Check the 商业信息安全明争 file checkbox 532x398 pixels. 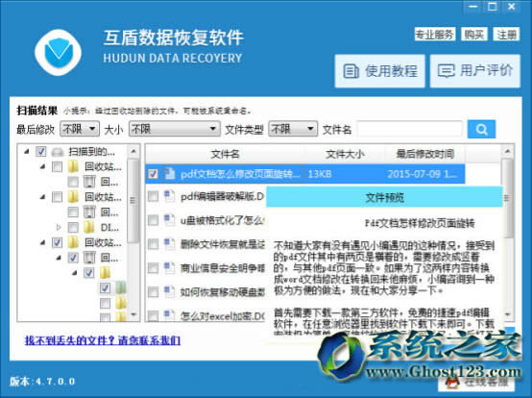coord(153,268)
